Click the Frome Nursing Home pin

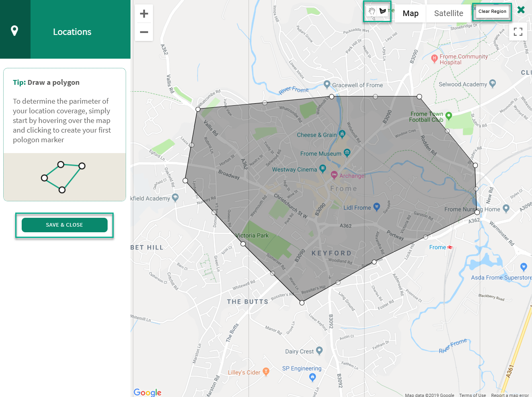[506, 208]
